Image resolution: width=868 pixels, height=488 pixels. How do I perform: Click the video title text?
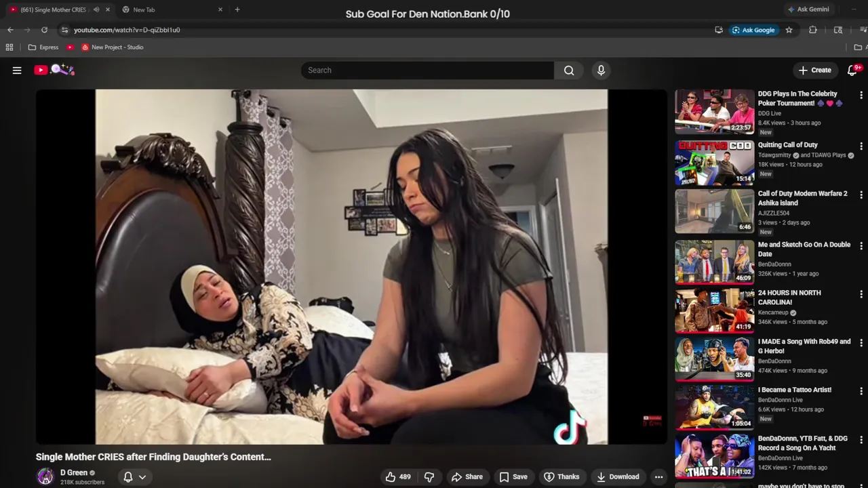(153, 457)
